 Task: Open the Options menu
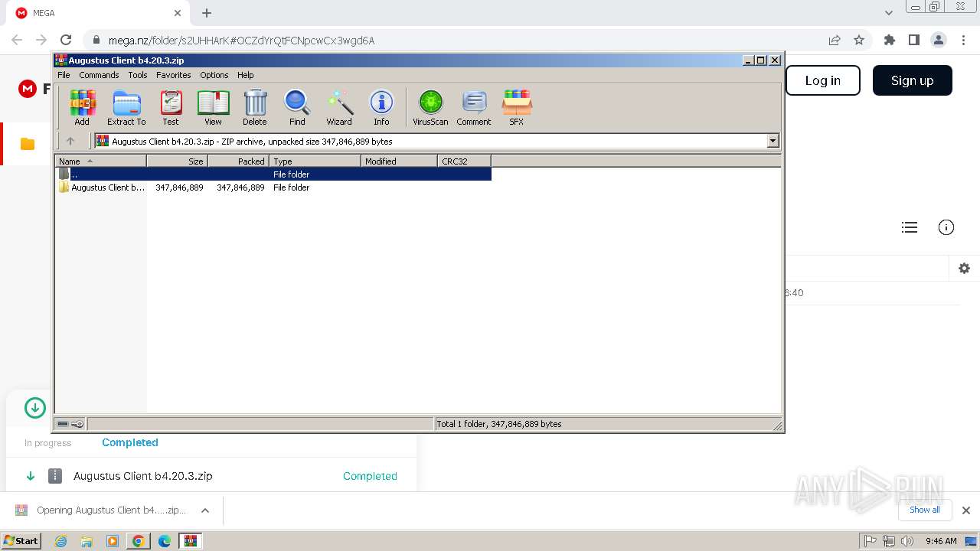click(214, 75)
